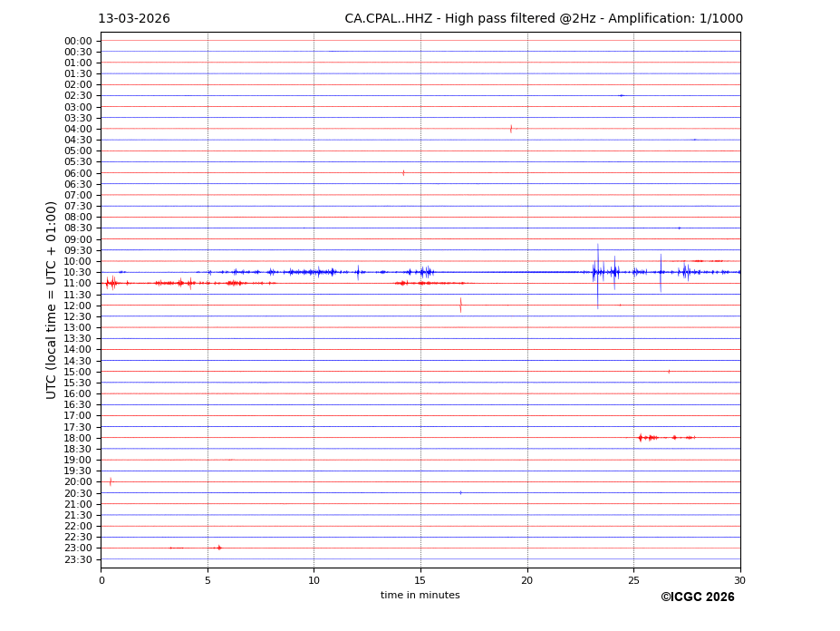
Task: Select the 00:00 time tick label
Action: (x=78, y=41)
